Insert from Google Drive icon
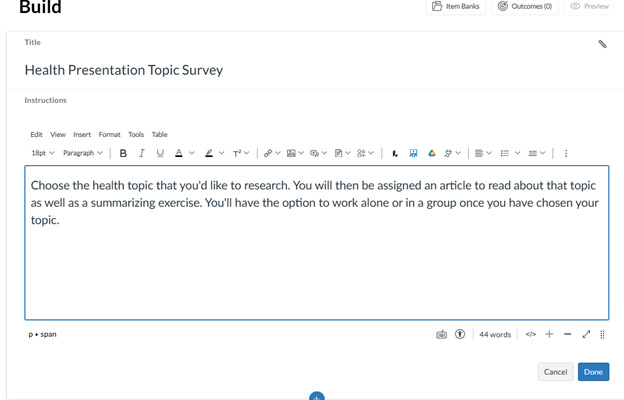This screenshot has height=400, width=624. tap(432, 153)
